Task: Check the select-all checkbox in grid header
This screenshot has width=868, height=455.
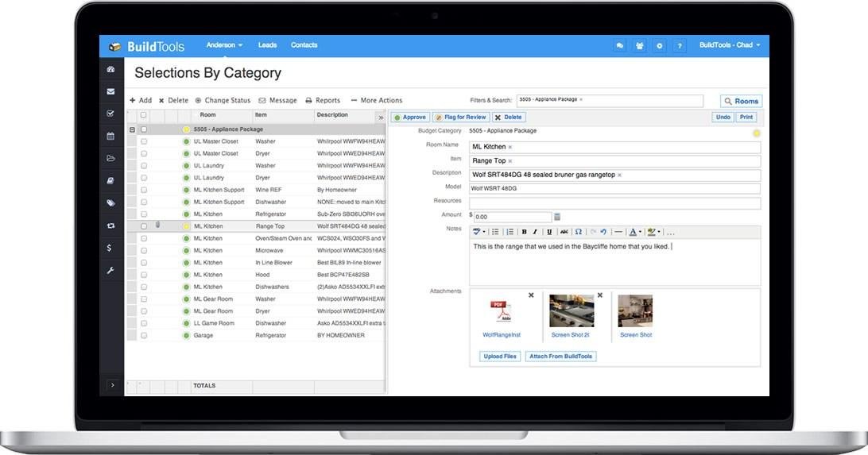Action: 143,115
